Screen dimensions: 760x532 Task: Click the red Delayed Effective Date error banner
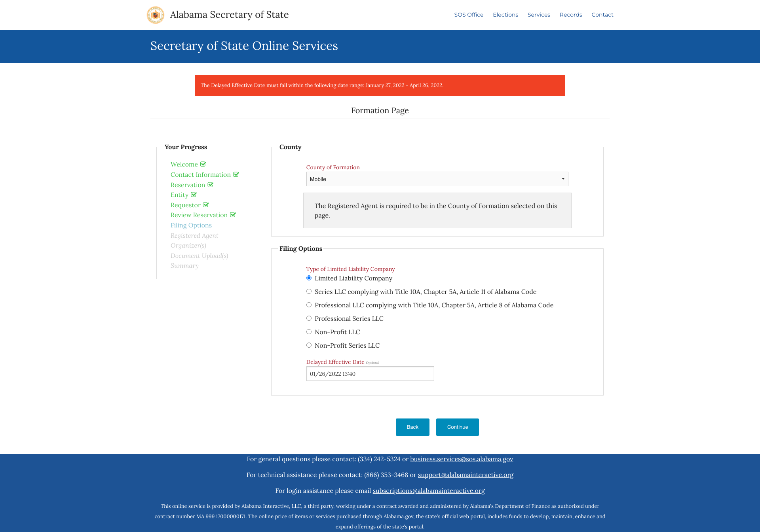coord(380,85)
